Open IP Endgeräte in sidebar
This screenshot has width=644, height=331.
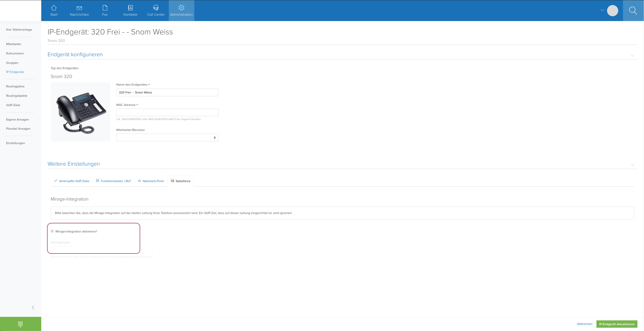click(15, 72)
